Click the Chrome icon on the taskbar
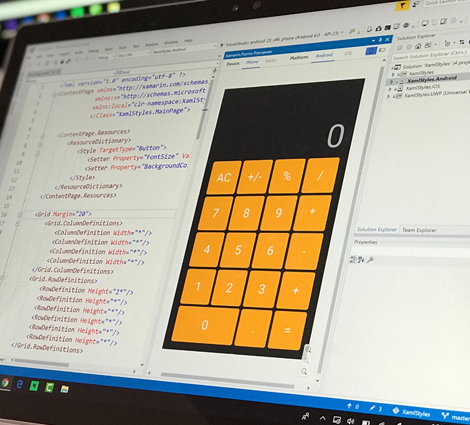This screenshot has width=470, height=425. [x=5, y=383]
